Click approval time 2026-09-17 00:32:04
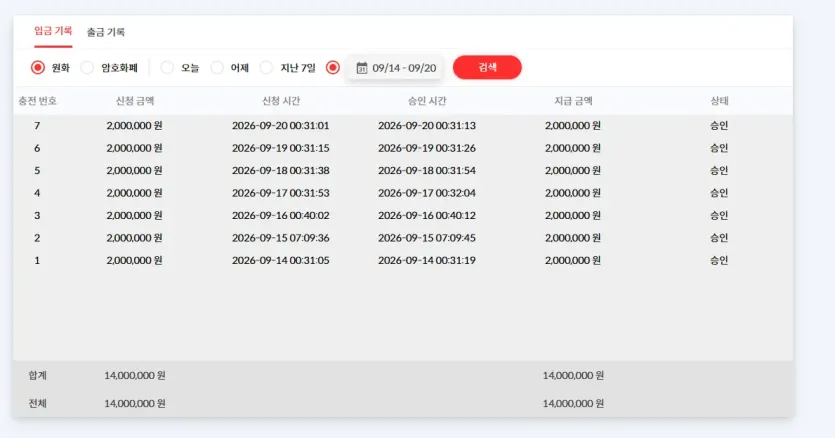This screenshot has height=438, width=835. (427, 193)
